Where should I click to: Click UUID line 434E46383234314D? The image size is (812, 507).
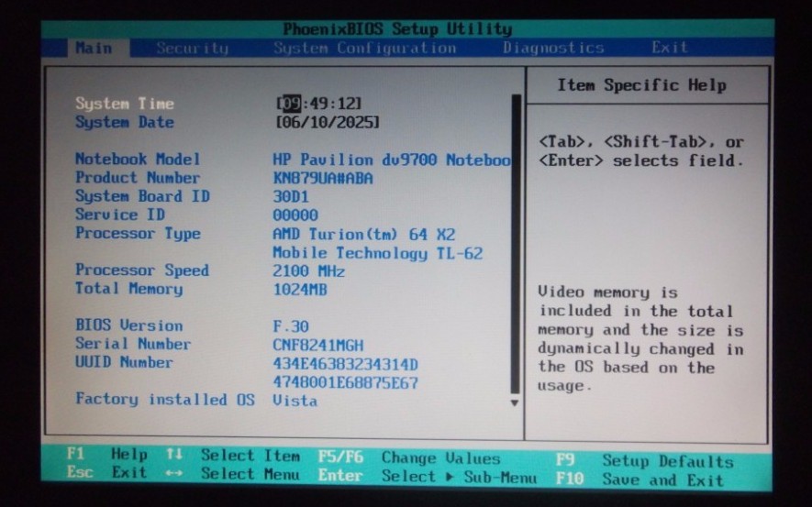(x=345, y=365)
